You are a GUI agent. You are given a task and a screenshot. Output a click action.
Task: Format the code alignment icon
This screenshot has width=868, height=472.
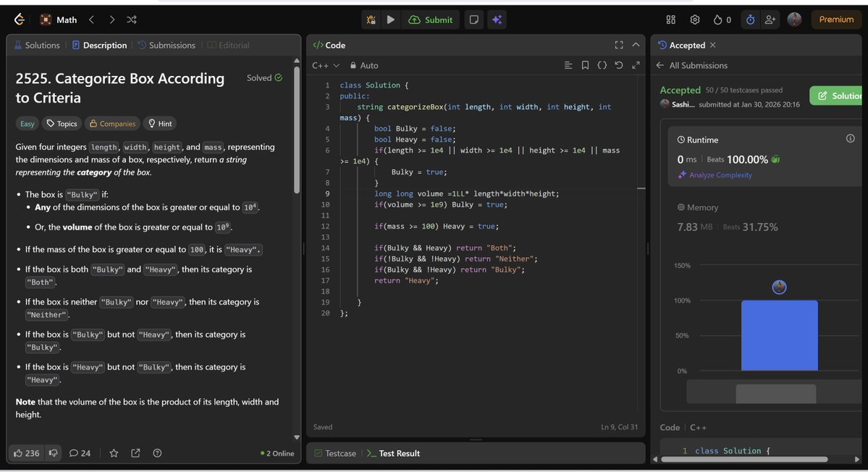coord(568,65)
